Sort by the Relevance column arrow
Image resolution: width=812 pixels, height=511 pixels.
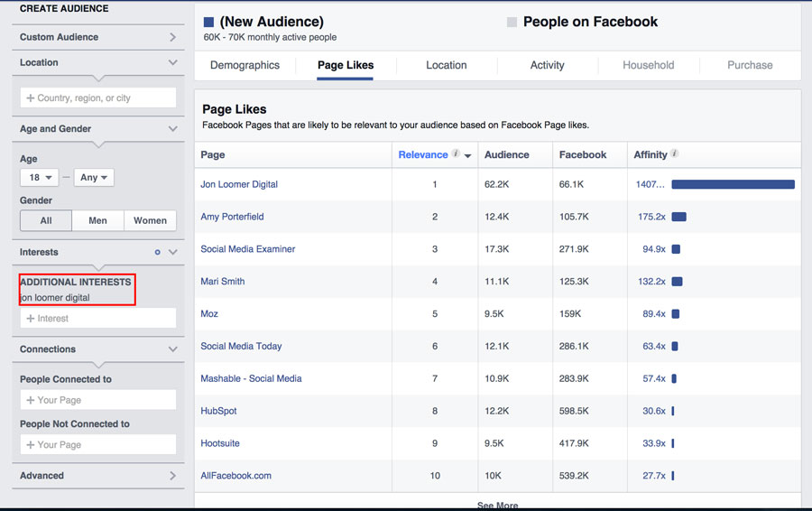click(467, 155)
